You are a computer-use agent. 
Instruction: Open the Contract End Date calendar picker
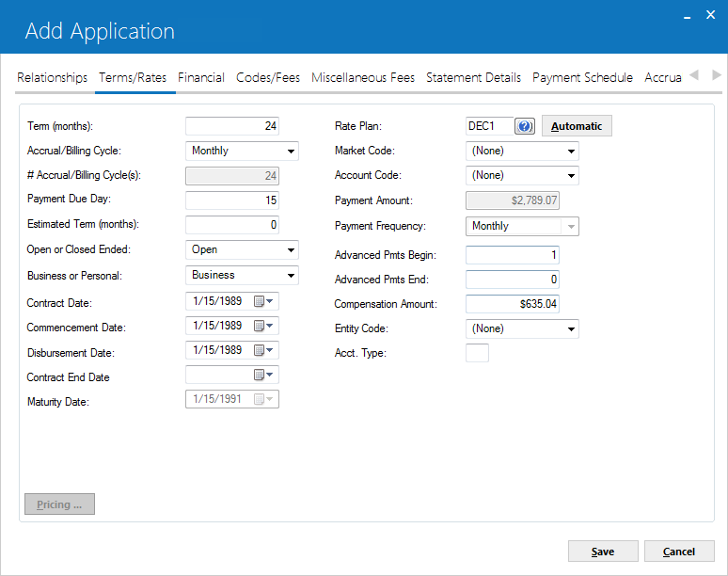coord(263,375)
